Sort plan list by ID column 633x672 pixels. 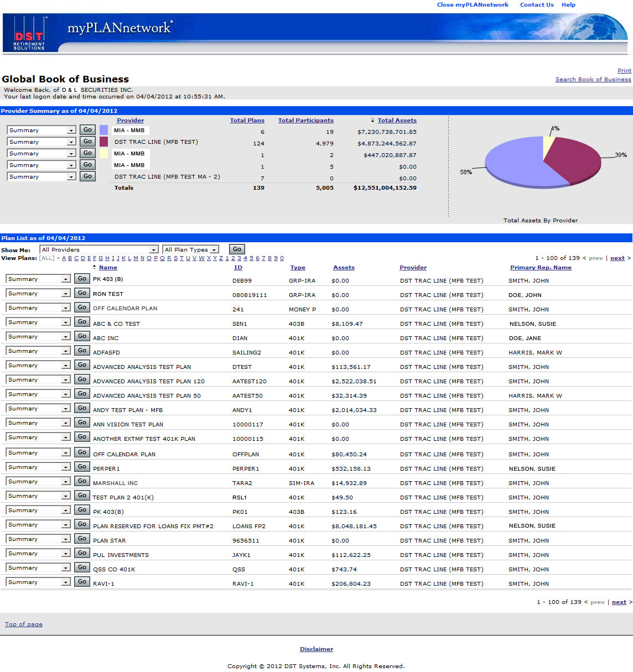click(238, 268)
